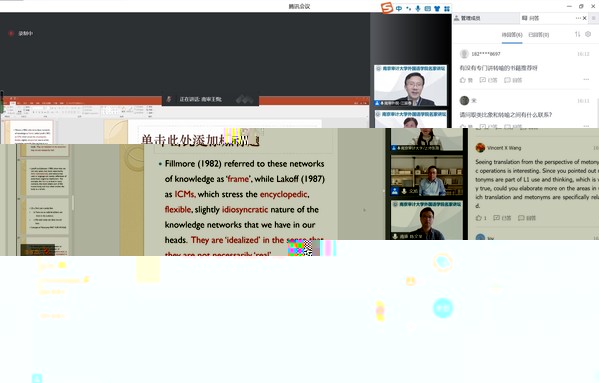
Task: Like the question from 182****8697
Action: (466, 80)
